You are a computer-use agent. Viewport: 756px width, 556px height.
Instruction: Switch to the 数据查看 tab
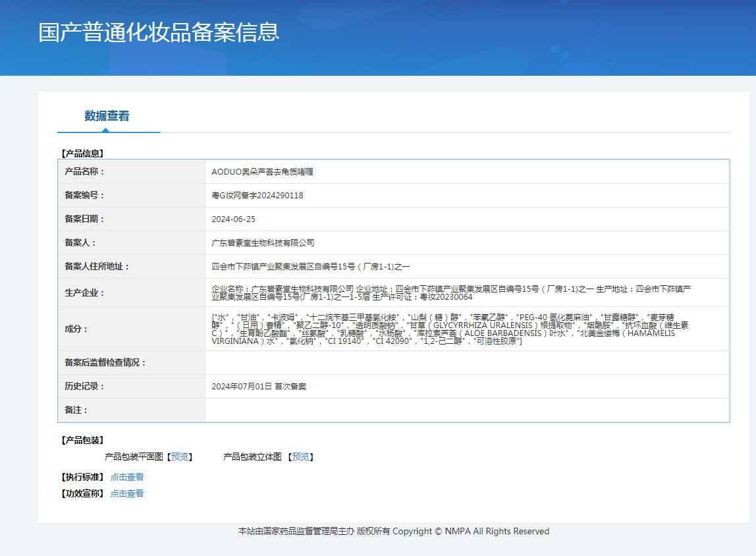coord(107,117)
